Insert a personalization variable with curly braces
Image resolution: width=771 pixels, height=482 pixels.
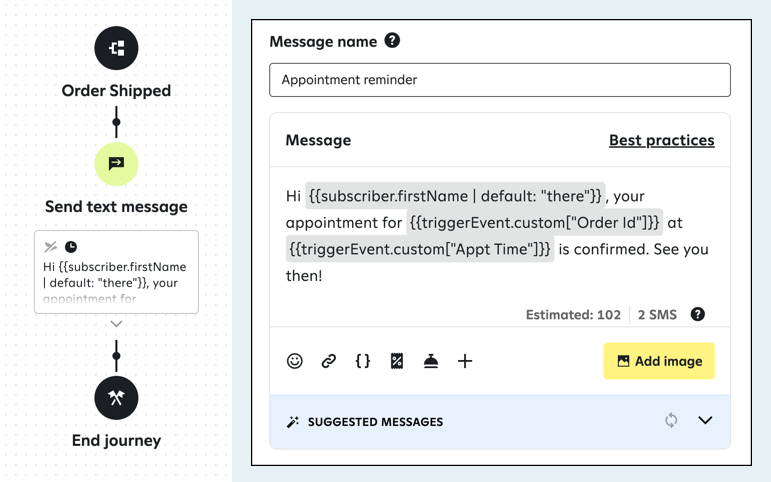click(x=363, y=361)
